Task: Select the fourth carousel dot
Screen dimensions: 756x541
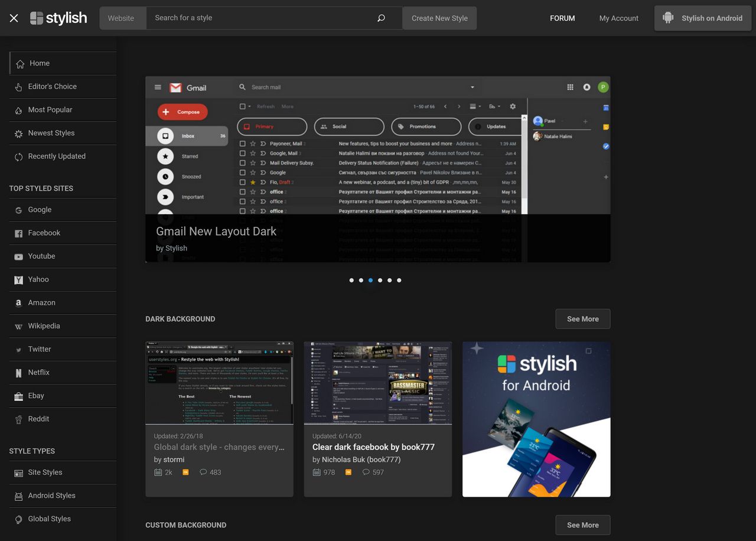Action: (380, 281)
